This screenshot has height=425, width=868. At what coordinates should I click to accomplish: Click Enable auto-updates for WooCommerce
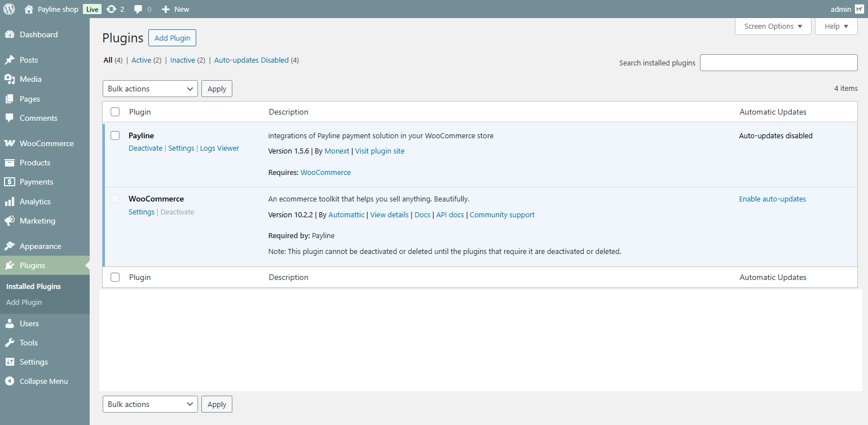coord(772,199)
